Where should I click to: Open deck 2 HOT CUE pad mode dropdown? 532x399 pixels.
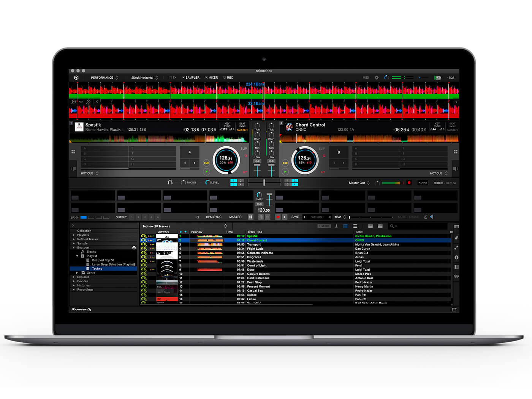439,173
